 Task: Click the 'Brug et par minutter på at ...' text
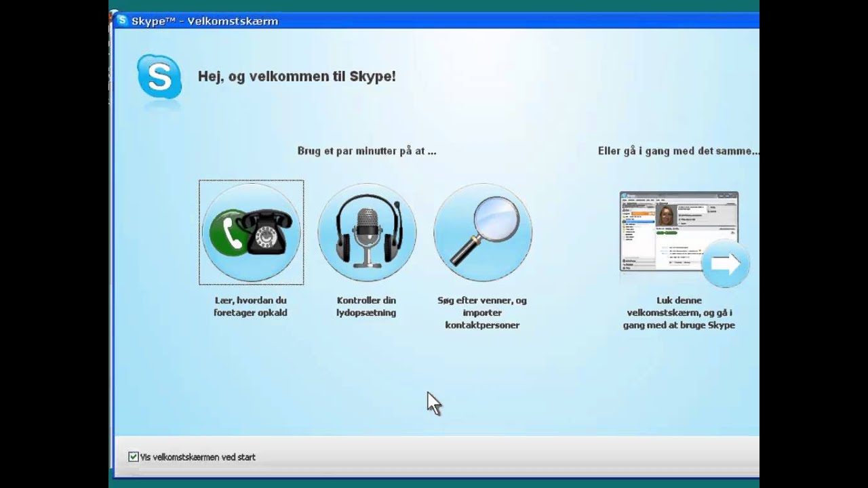tap(367, 151)
